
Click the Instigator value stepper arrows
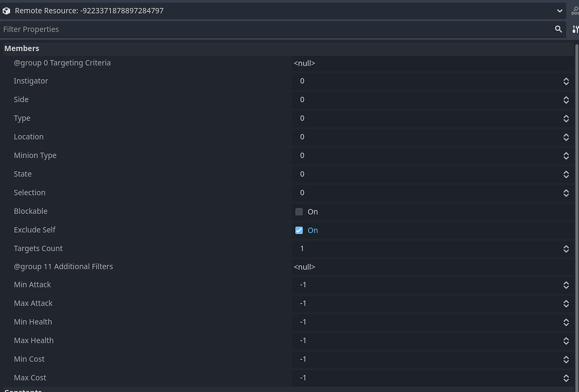pos(565,81)
